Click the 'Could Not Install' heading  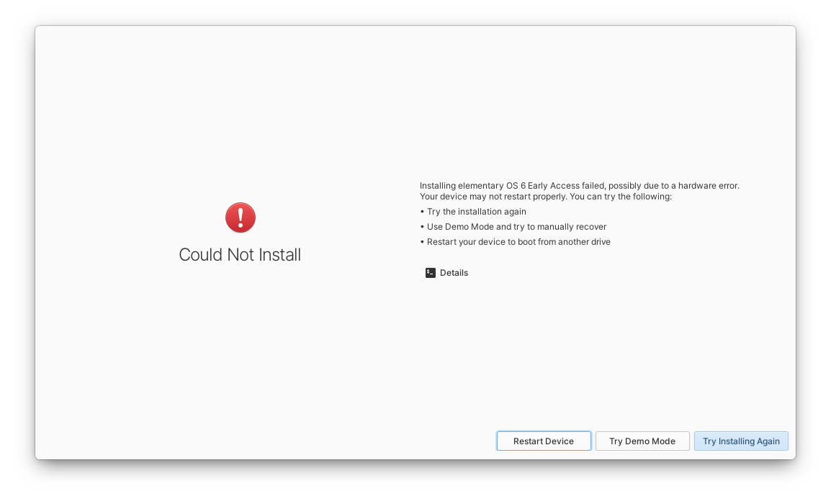tap(240, 255)
